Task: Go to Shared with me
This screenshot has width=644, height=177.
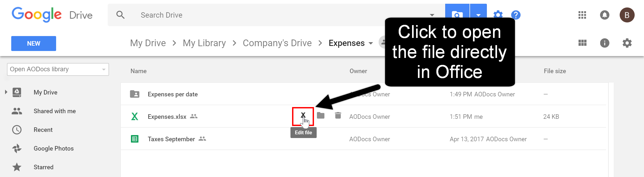Action: click(x=55, y=111)
